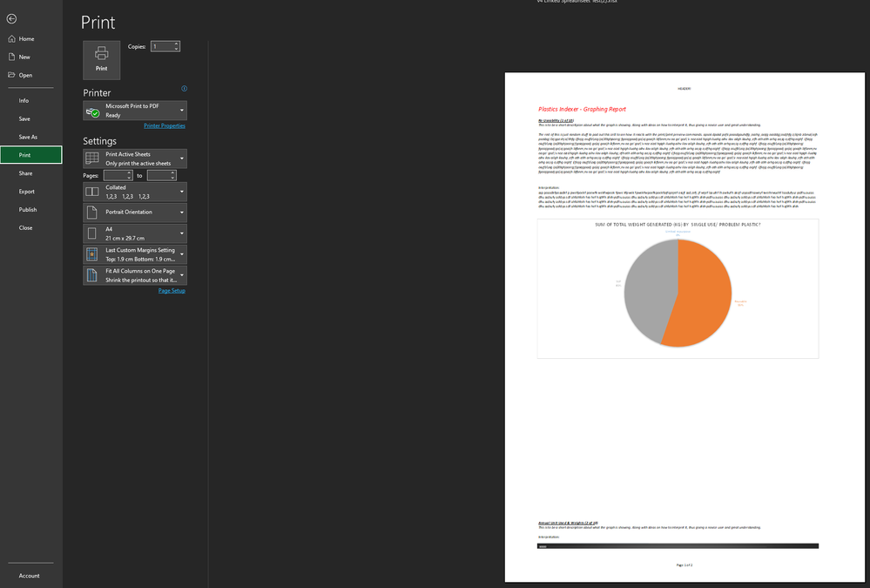Click the A4 paper size icon
Screen dimensions: 870x588
coord(92,233)
